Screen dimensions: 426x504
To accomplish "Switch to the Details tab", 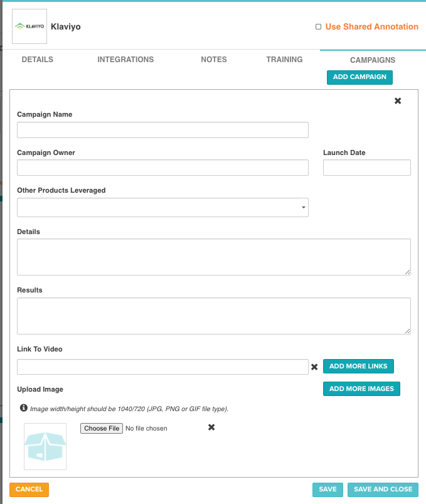I will [x=38, y=60].
